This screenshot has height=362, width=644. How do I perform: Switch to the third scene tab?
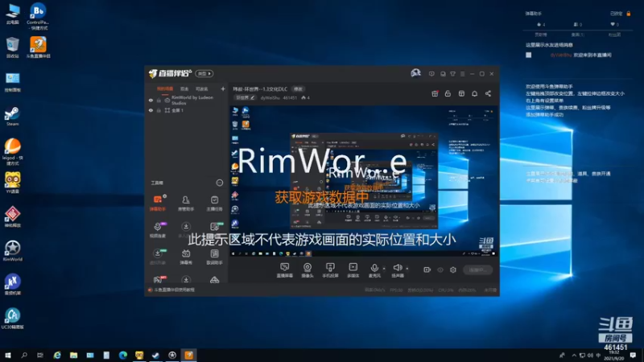pyautogui.click(x=202, y=89)
